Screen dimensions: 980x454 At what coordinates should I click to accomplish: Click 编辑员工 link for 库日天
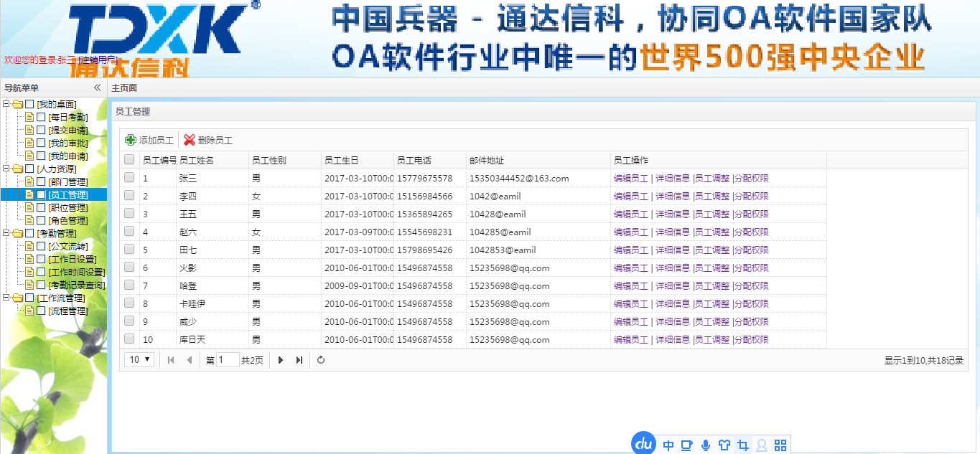pyautogui.click(x=631, y=340)
